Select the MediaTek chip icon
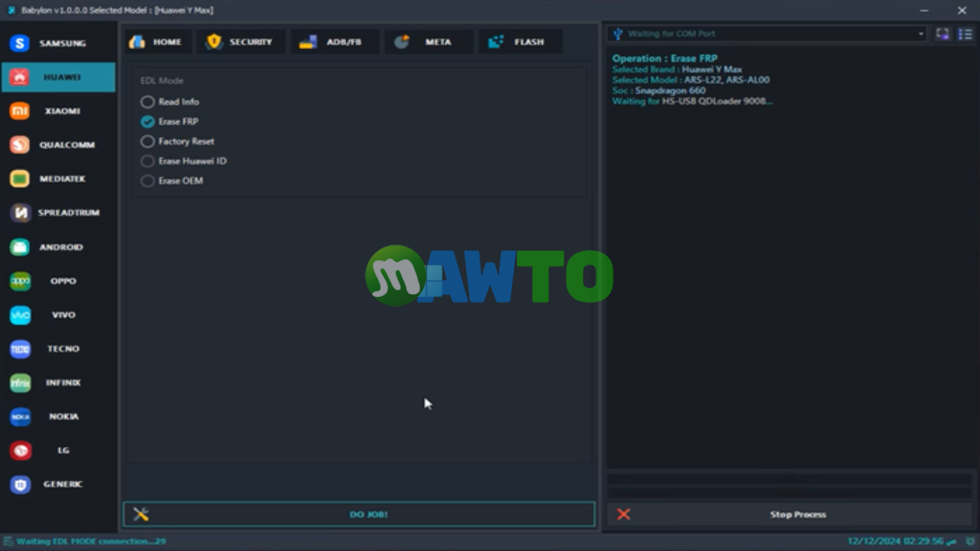 [20, 179]
